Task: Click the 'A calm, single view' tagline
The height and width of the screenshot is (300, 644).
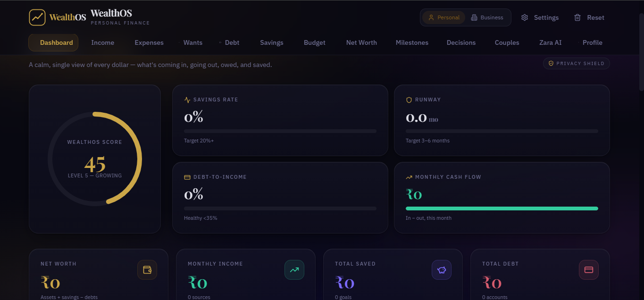Action: tap(150, 65)
